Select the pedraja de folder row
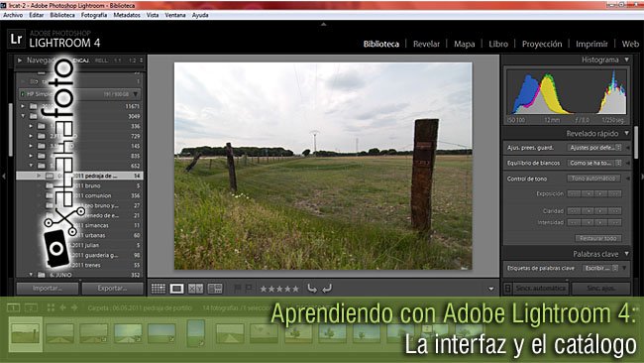The height and width of the screenshot is (363, 644). click(x=79, y=176)
